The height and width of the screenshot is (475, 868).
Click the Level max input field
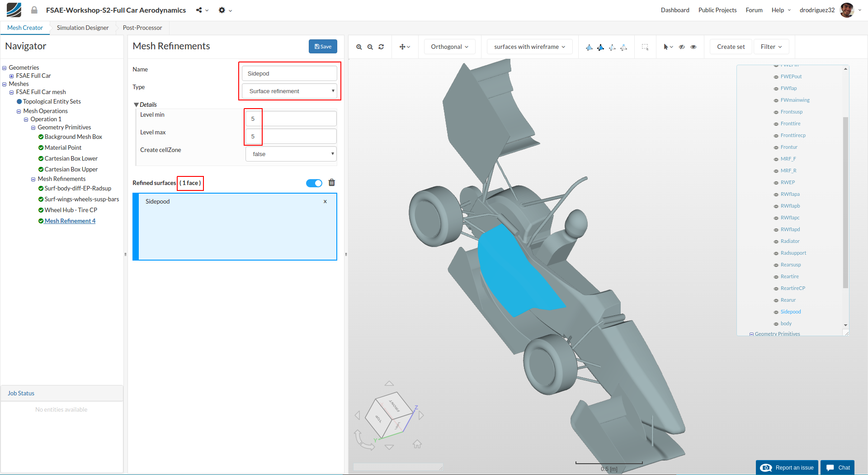[291, 137]
